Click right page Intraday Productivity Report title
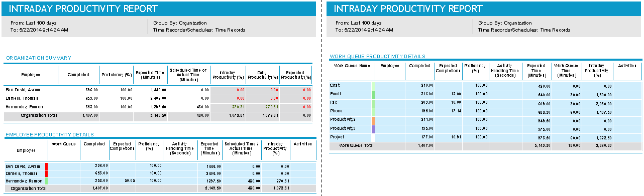 (408, 9)
